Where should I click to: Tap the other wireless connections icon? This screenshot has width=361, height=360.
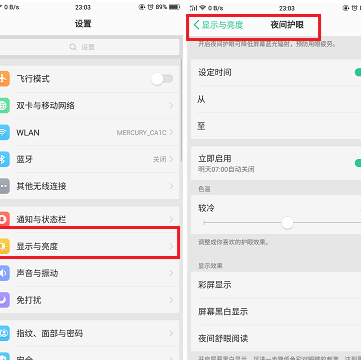(4, 186)
